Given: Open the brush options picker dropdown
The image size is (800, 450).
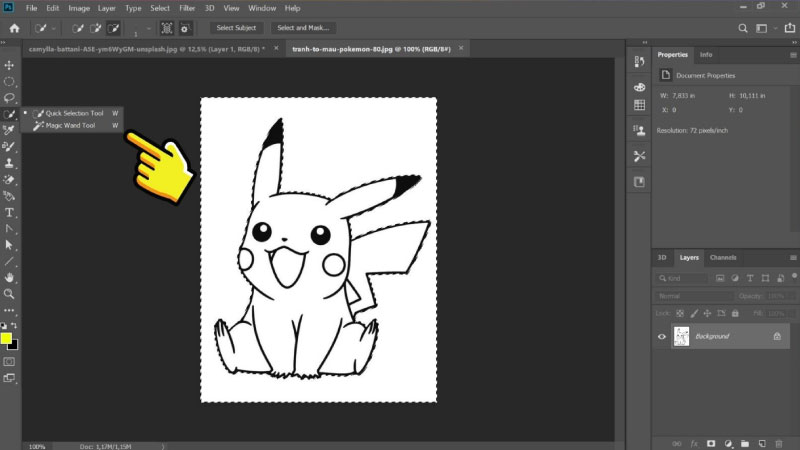Looking at the screenshot, I should (x=148, y=29).
